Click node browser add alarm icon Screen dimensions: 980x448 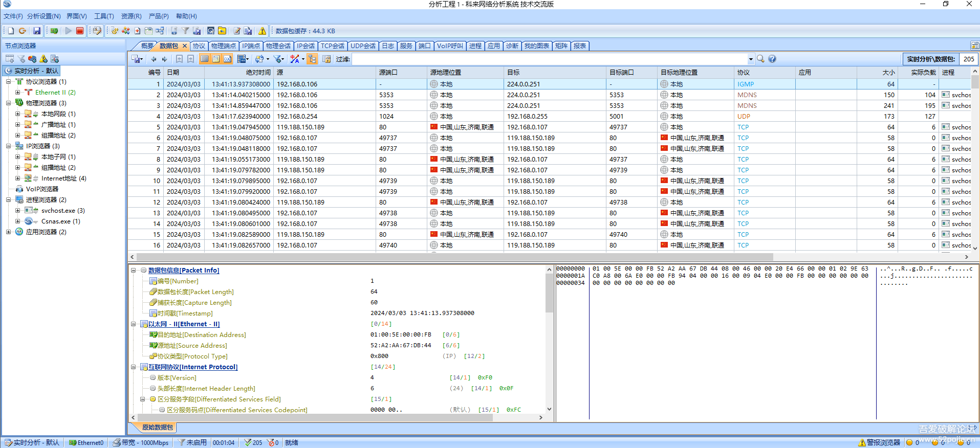43,59
